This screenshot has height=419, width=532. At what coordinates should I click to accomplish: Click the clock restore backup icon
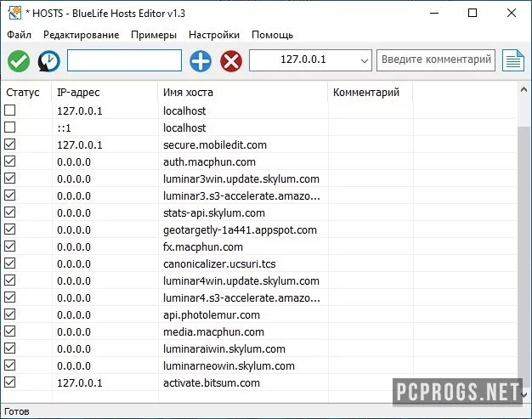(x=48, y=61)
